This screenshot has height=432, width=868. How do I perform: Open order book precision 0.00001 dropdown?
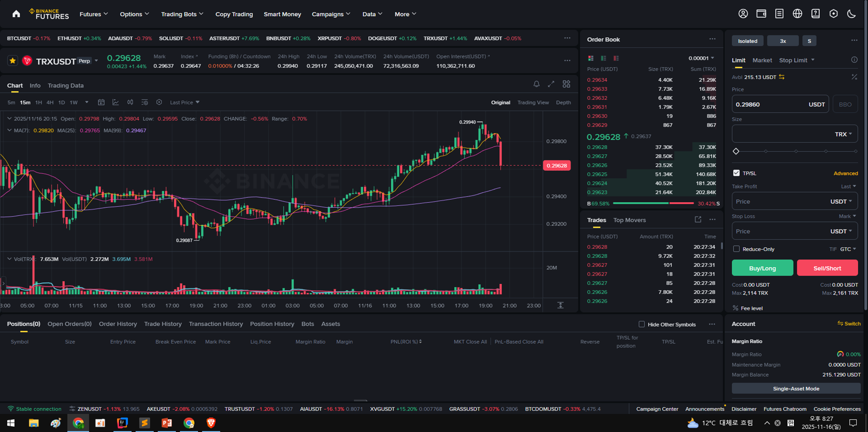pyautogui.click(x=701, y=58)
